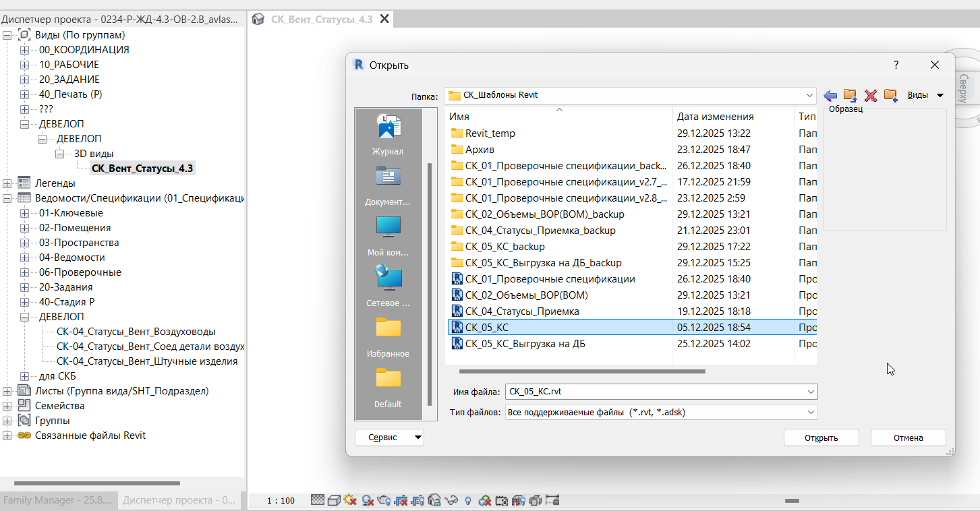
Task: Click the Reveal Hidden Elements lightbulb icon
Action: tap(468, 500)
